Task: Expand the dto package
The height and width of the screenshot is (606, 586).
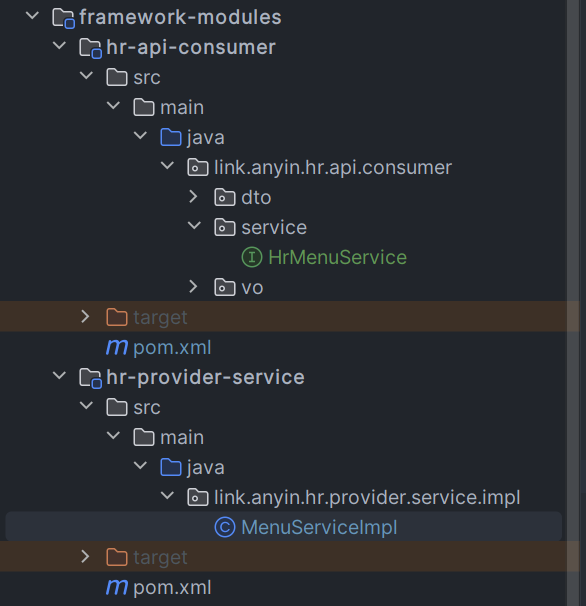Action: (x=193, y=197)
